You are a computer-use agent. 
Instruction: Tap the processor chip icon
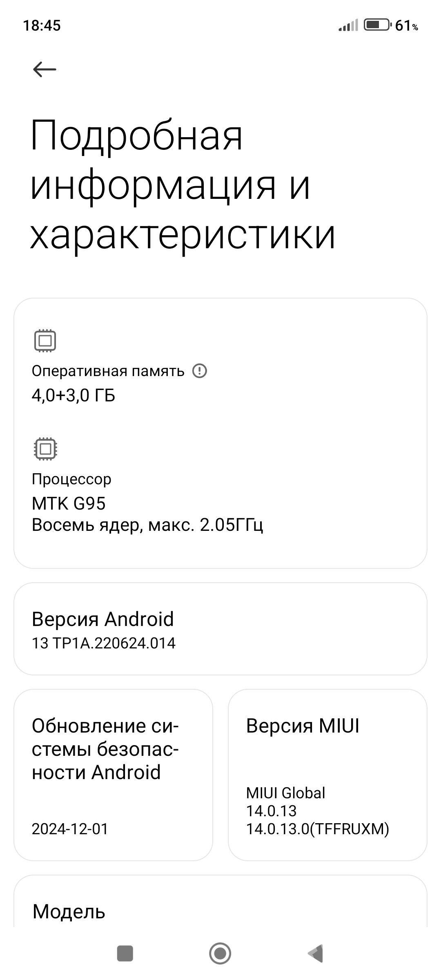click(45, 449)
